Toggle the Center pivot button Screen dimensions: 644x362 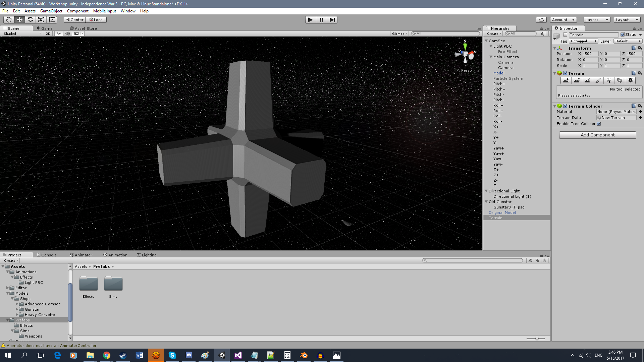74,20
